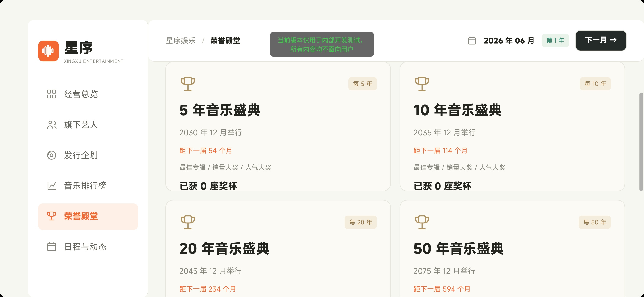Click the grid icon beside 经营总览
Screen dimensions: 644x297
click(51, 94)
